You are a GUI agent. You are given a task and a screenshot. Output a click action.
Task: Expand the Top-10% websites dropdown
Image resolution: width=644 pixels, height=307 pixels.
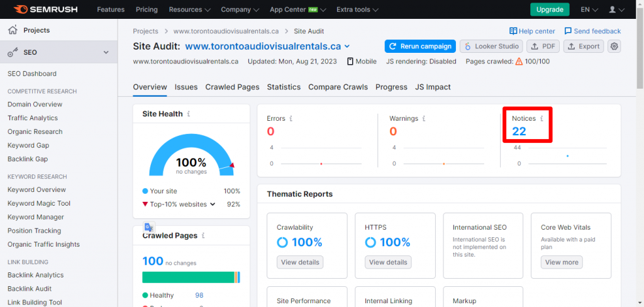213,204
